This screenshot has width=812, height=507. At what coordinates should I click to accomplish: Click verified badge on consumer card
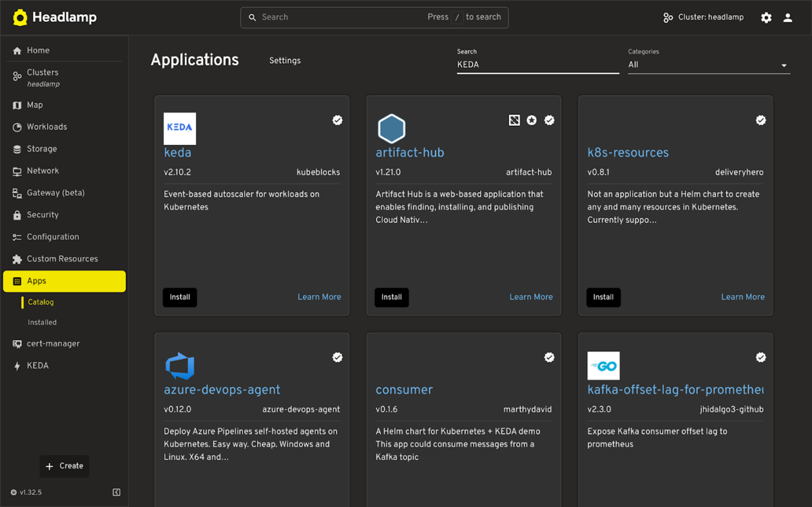550,357
